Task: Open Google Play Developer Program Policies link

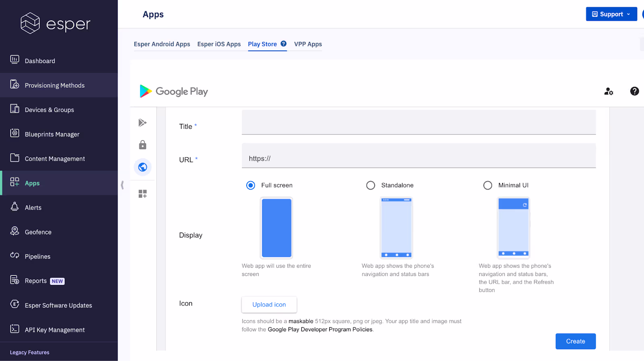Action: (320, 329)
